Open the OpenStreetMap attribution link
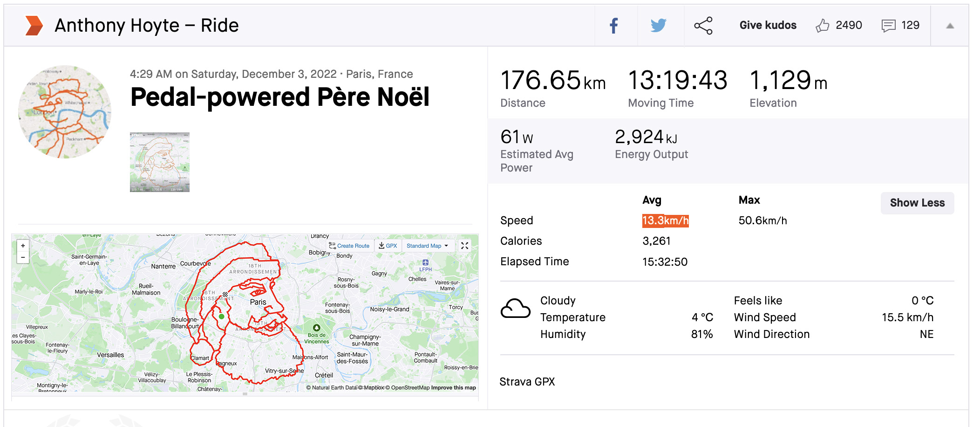This screenshot has width=980, height=427. tap(410, 387)
